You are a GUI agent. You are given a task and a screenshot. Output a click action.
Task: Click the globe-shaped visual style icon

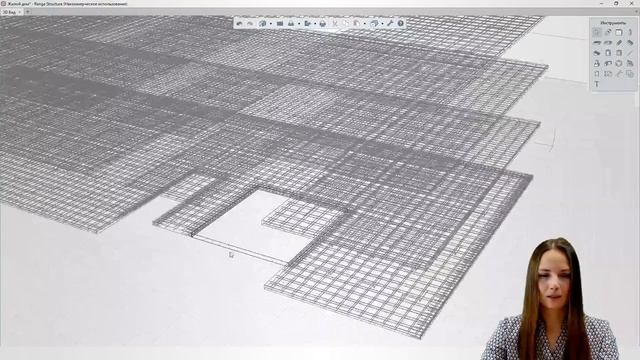click(x=262, y=24)
